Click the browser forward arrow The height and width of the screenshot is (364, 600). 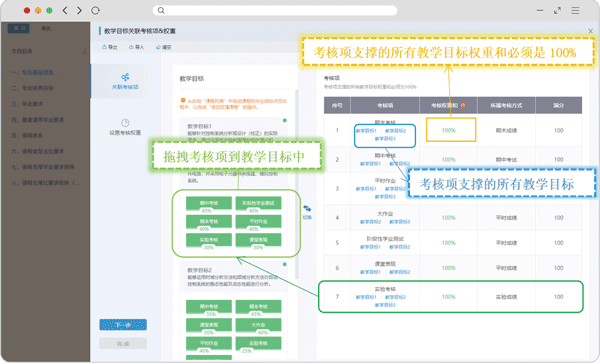click(79, 10)
